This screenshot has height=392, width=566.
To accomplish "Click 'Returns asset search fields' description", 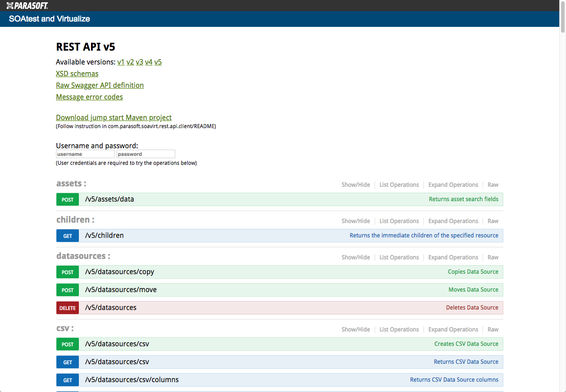I will pyautogui.click(x=463, y=199).
